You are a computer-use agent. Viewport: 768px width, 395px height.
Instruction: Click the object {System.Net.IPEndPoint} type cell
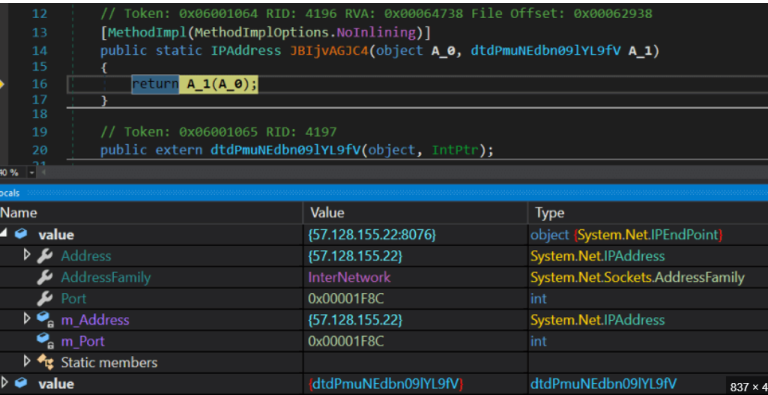(648, 234)
